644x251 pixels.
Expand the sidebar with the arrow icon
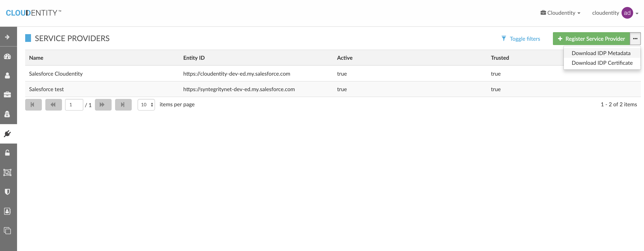(x=8, y=37)
